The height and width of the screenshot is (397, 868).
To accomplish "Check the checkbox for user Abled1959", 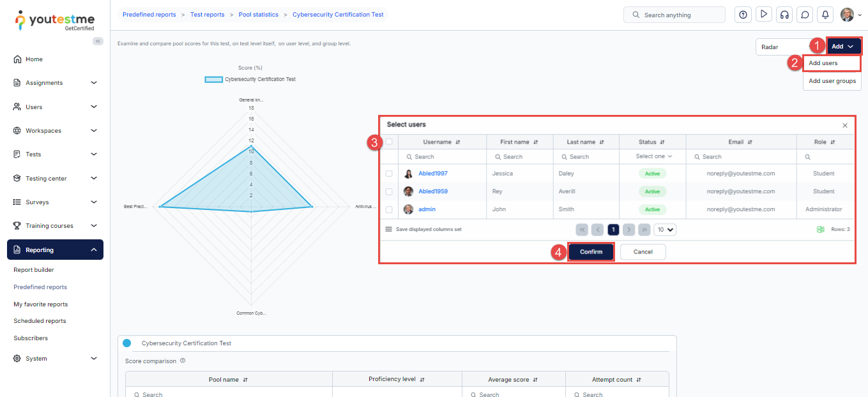I will click(x=389, y=191).
